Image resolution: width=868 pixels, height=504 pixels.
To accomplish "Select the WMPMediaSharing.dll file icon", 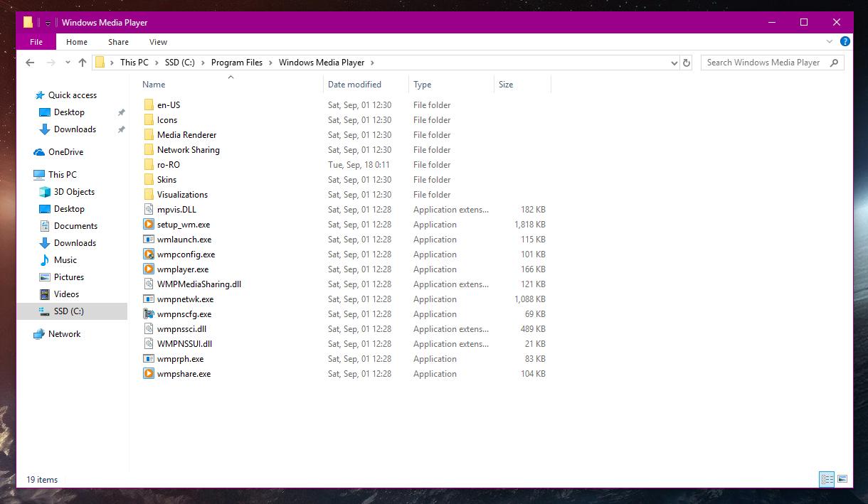I will click(x=149, y=284).
